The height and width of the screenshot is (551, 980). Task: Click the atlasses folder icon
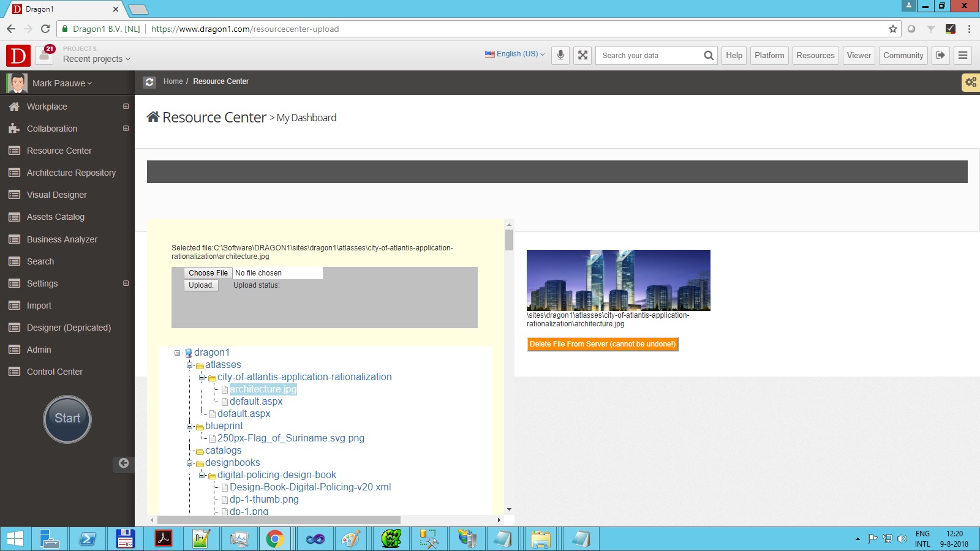tap(200, 365)
